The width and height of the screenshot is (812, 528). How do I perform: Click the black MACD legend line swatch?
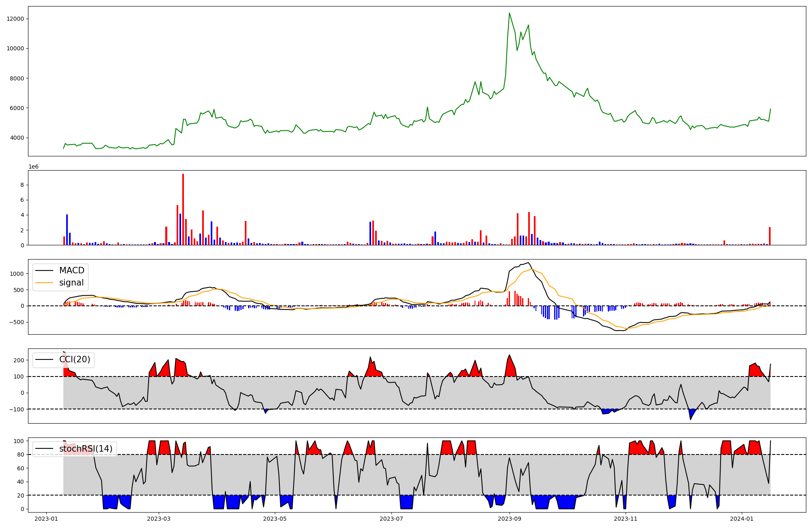point(44,270)
